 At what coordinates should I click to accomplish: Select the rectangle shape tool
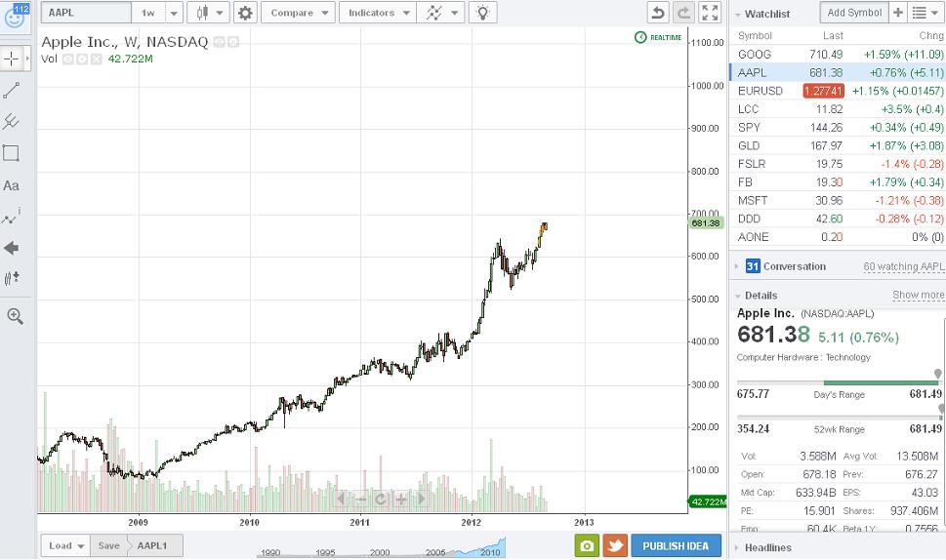pyautogui.click(x=11, y=153)
